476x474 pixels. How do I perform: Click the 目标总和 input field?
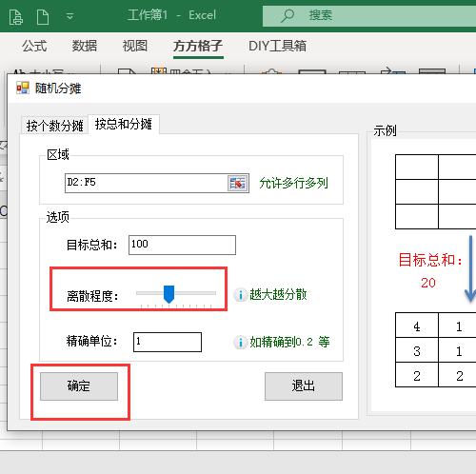182,245
